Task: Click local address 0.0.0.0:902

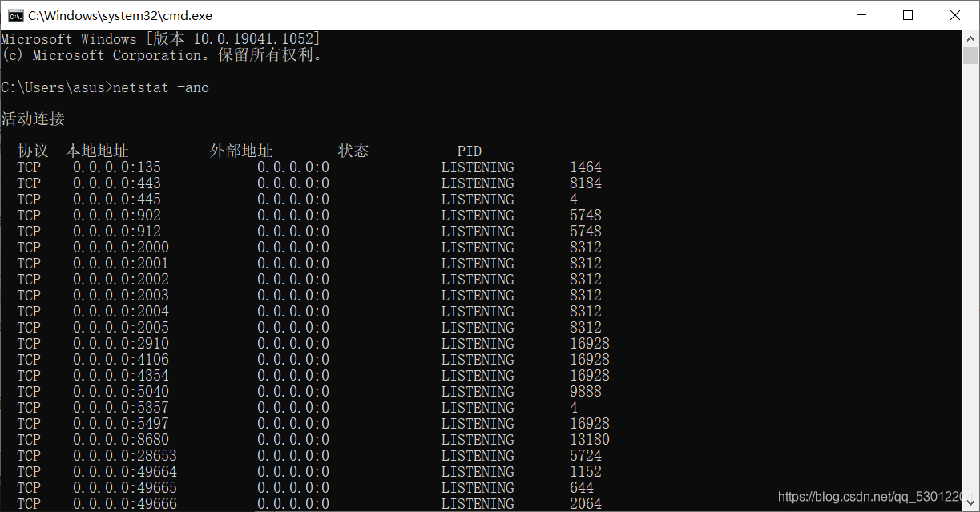Action: [x=117, y=216]
